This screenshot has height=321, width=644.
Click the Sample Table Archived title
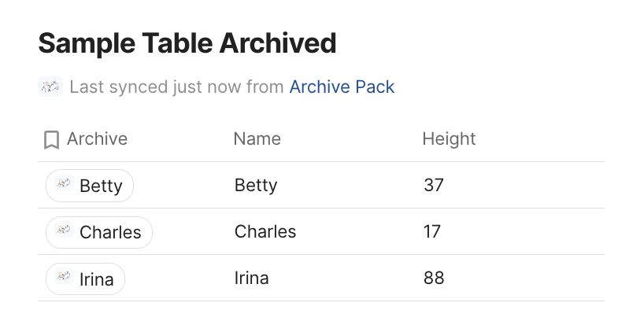pyautogui.click(x=187, y=42)
